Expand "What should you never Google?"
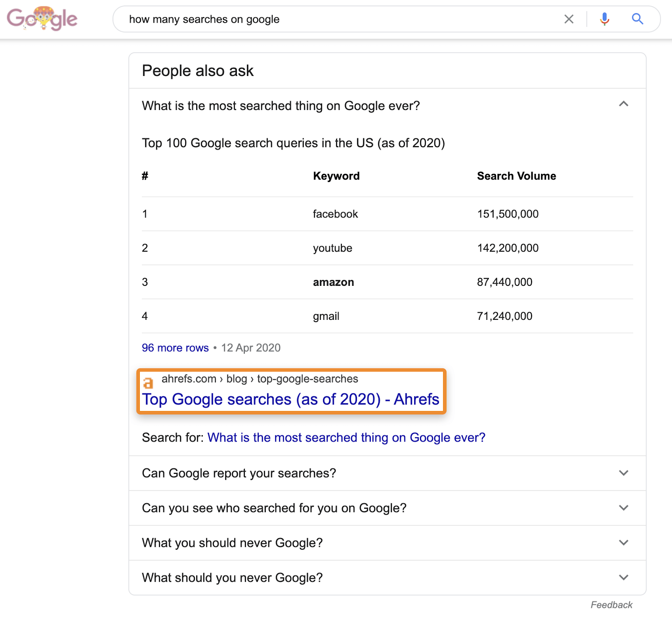This screenshot has height=620, width=672. point(624,577)
